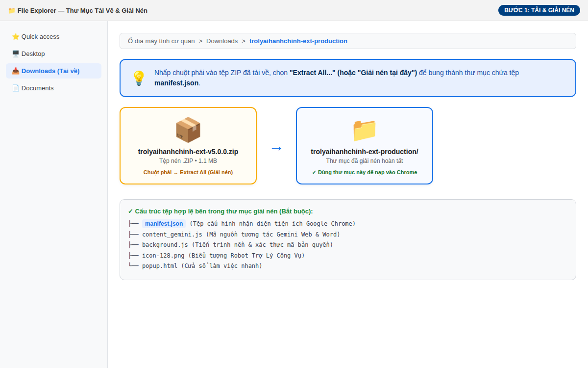The width and height of the screenshot is (588, 368).
Task: Go to Documents in the sidebar
Action: (x=53, y=88)
